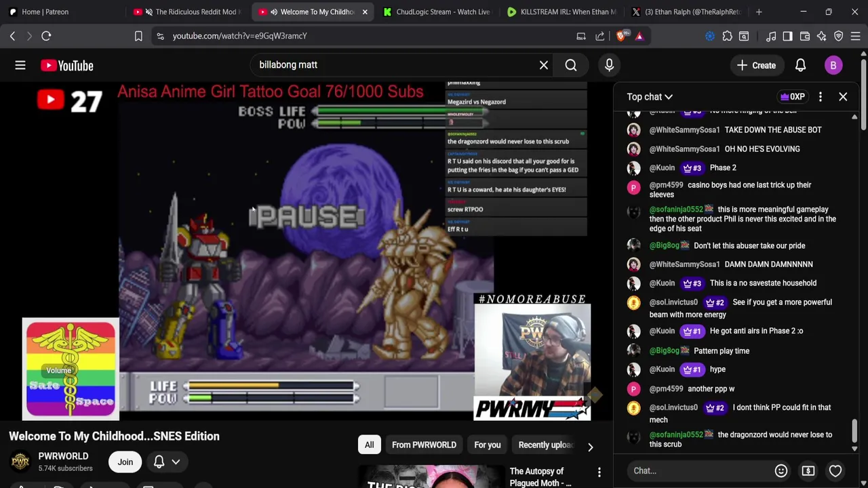This screenshot has width=868, height=488.
Task: Click the page's main vertical scrollbar
Action: tap(863, 95)
